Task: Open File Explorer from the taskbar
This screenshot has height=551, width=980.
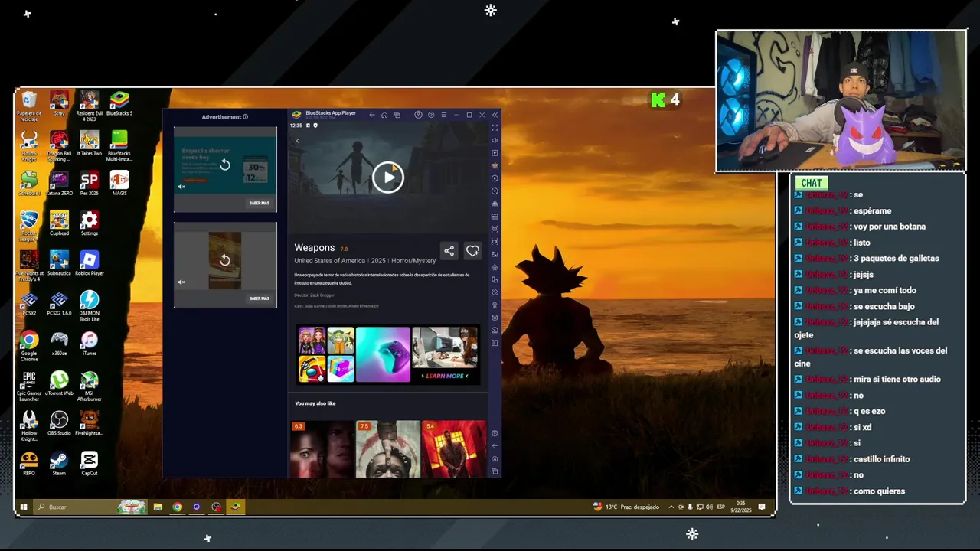Action: [158, 507]
